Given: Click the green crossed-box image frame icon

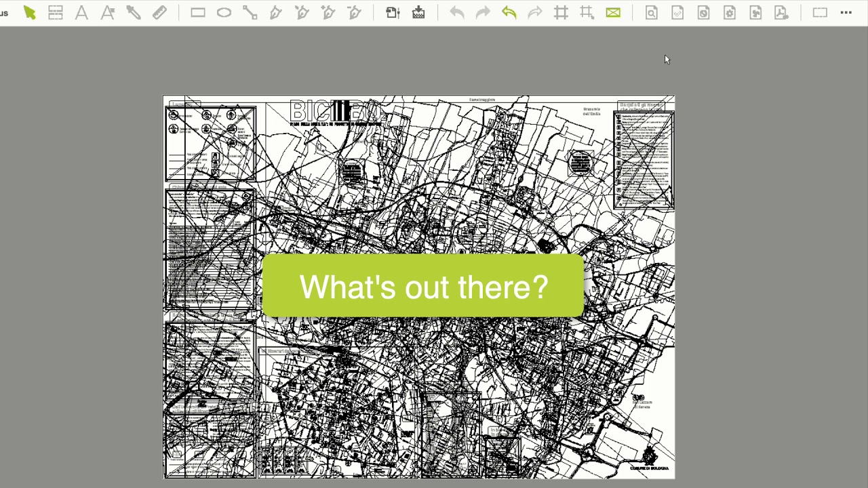Looking at the screenshot, I should click(x=613, y=13).
